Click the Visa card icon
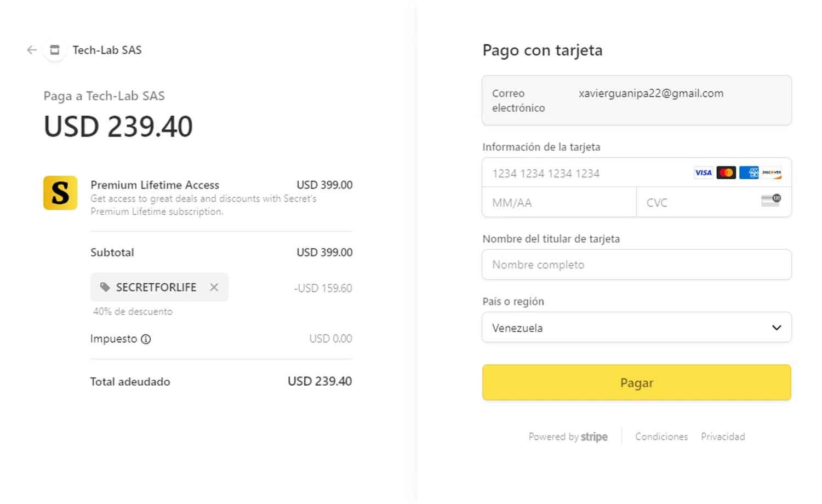This screenshot has width=822, height=504. point(703,173)
